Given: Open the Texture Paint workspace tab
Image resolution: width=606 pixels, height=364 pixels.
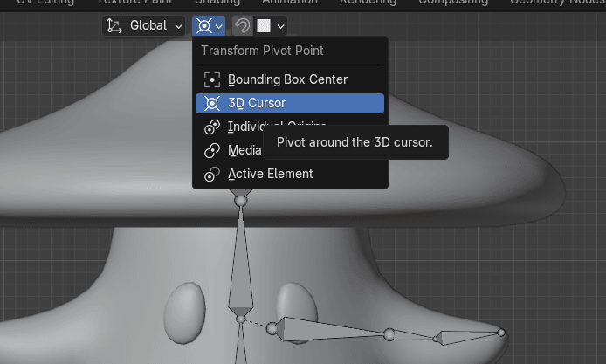Looking at the screenshot, I should [x=134, y=3].
